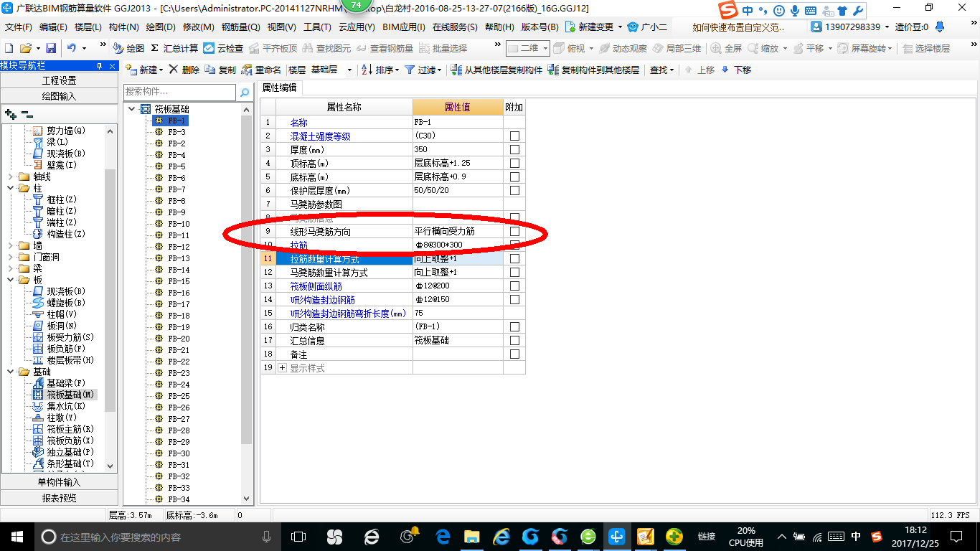Move component down with 下移

[x=736, y=70]
